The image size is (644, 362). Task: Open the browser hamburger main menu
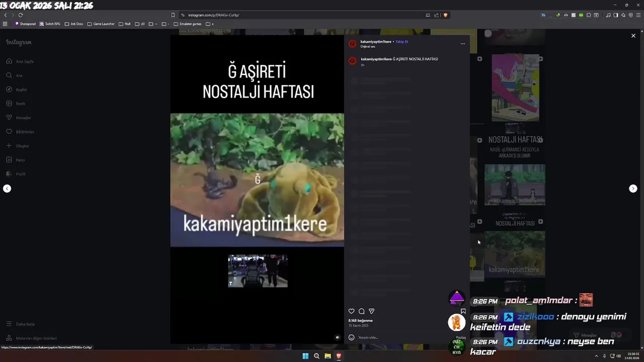638,15
